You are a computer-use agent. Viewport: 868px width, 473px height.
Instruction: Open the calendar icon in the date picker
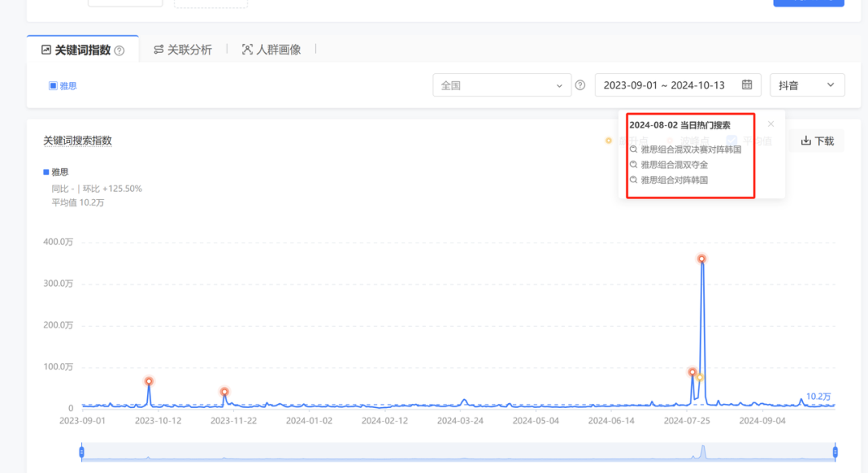coord(746,84)
